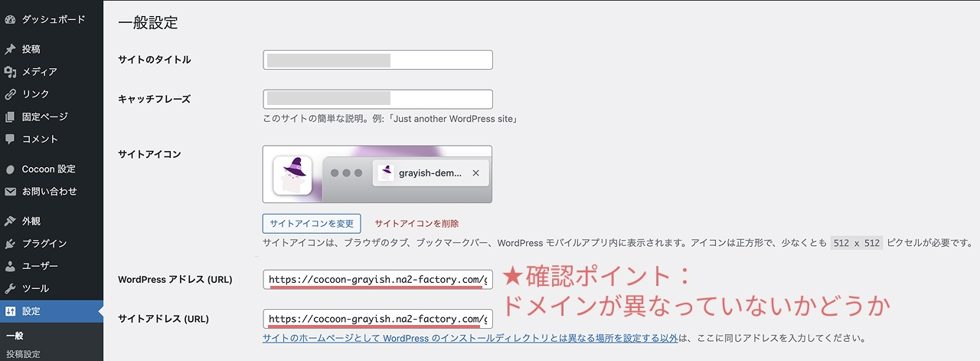Click the grayish-dem tab favicon in preview
Screen dimensions: 980x361
(x=386, y=173)
